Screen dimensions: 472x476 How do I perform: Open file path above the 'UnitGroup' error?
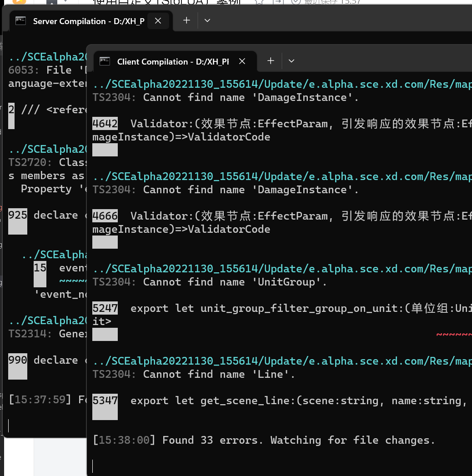282,269
